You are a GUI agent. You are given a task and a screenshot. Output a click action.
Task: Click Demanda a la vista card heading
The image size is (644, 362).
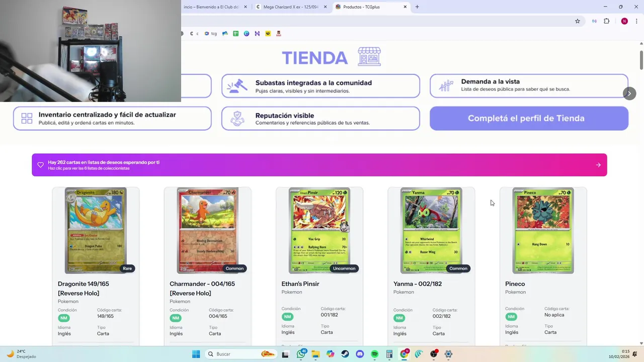pyautogui.click(x=490, y=81)
